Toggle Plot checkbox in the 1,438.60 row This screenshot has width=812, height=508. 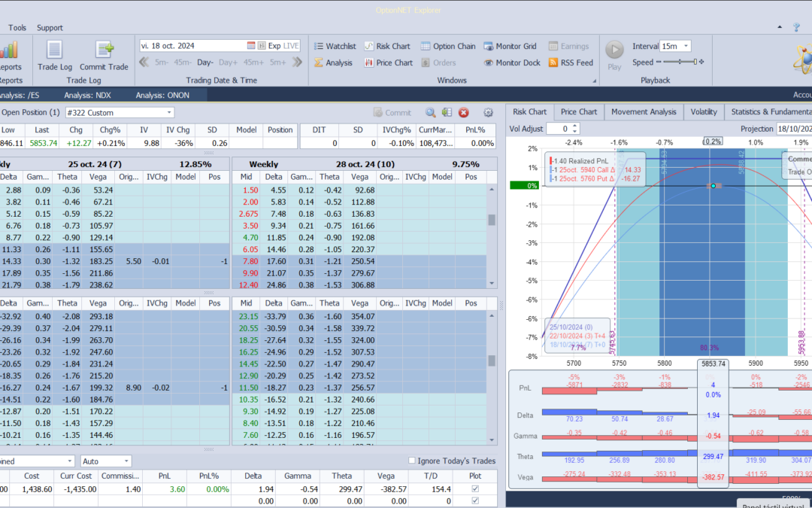tap(475, 489)
